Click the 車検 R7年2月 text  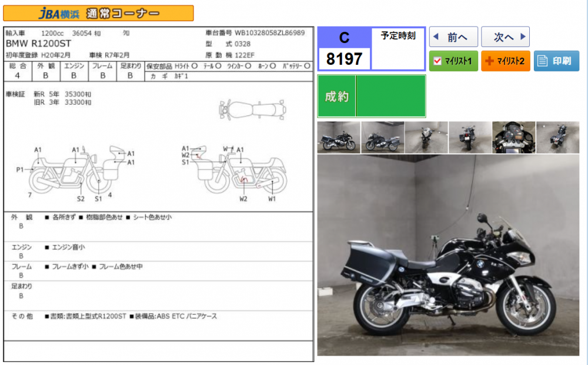[109, 55]
